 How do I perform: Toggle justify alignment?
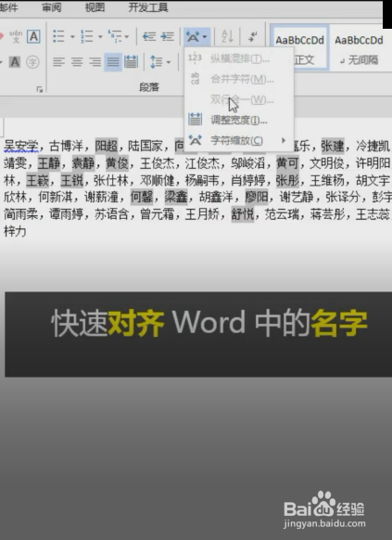pos(113,62)
